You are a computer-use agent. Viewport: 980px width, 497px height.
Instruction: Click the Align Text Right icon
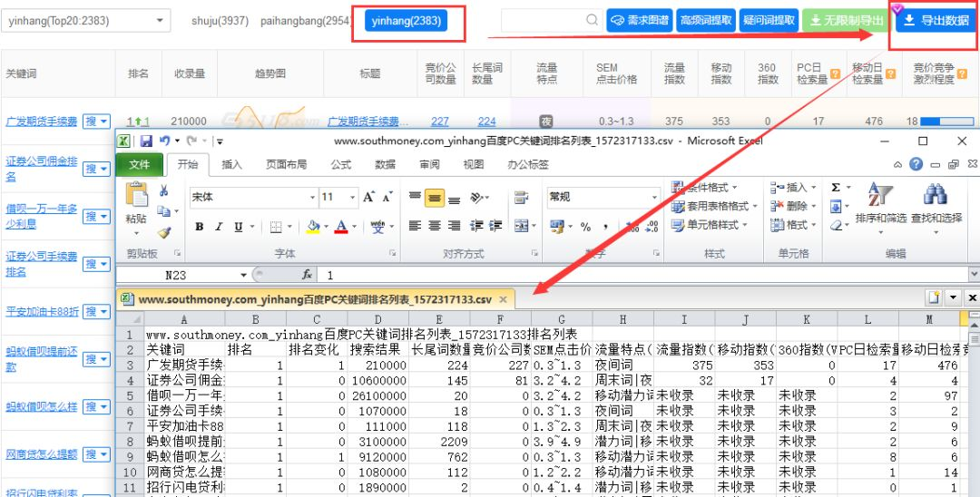coord(455,226)
